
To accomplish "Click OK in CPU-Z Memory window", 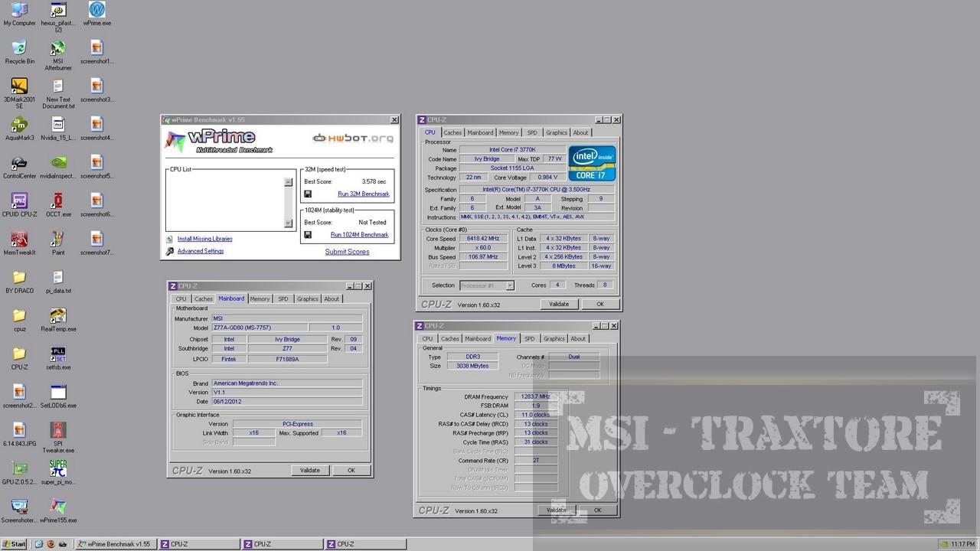I will click(x=597, y=510).
